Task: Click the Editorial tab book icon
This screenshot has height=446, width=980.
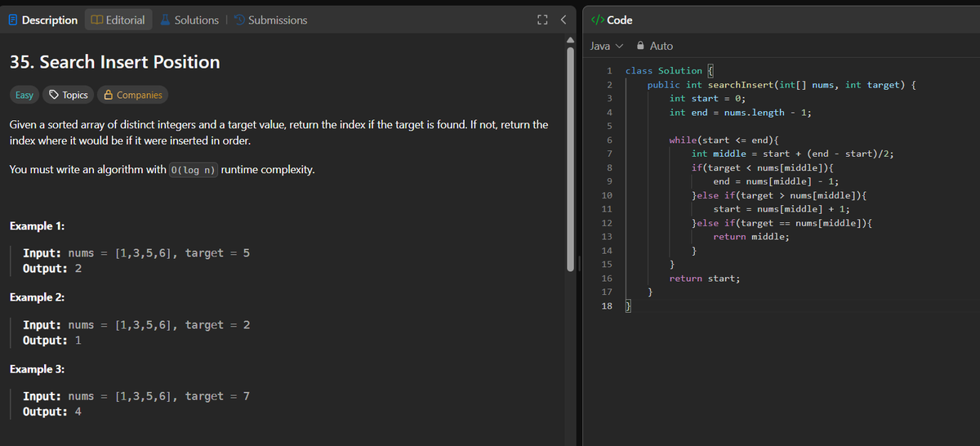Action: click(96, 20)
